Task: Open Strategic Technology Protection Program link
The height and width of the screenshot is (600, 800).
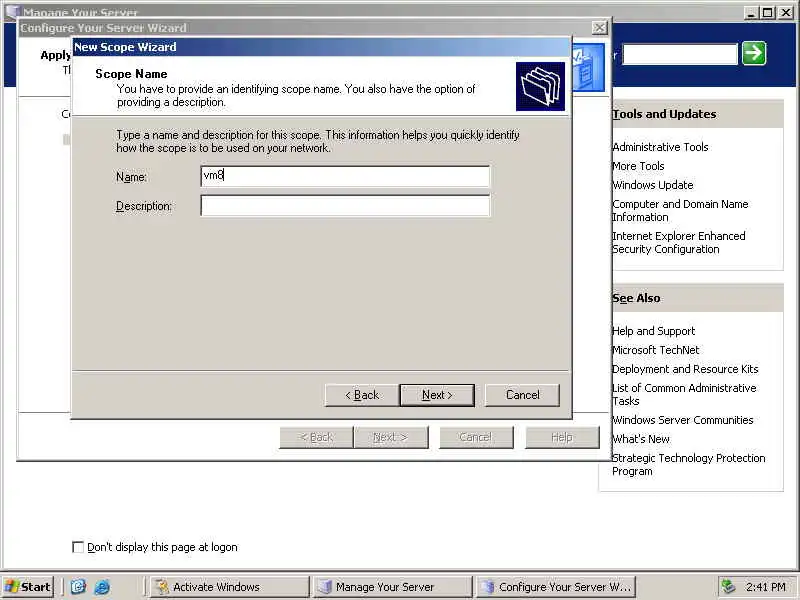Action: click(x=689, y=464)
